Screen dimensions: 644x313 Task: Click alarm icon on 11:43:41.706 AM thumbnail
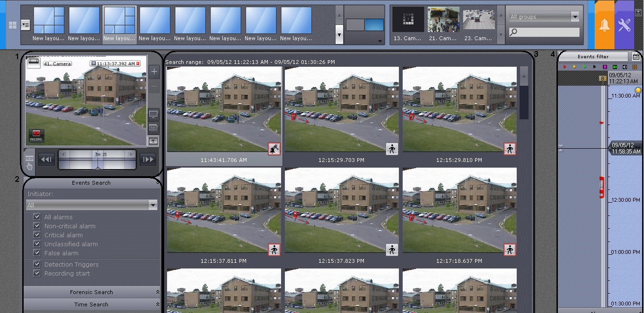point(273,149)
